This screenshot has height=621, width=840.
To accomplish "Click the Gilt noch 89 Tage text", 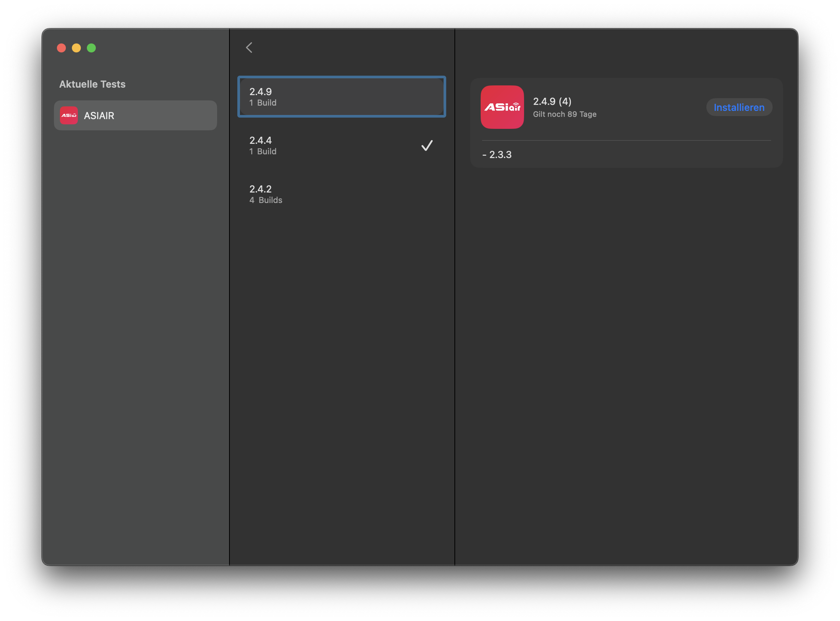I will 564,114.
